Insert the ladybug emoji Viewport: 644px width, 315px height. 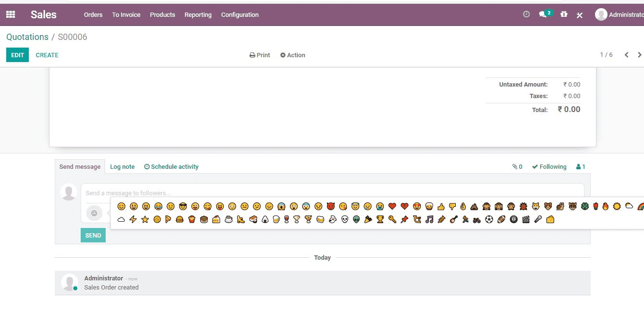[x=523, y=206]
